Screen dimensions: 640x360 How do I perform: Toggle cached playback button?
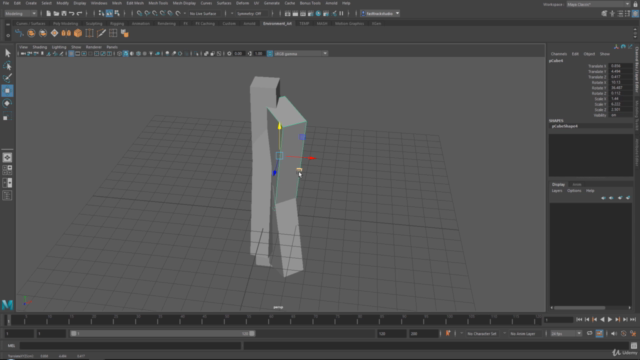[599, 333]
